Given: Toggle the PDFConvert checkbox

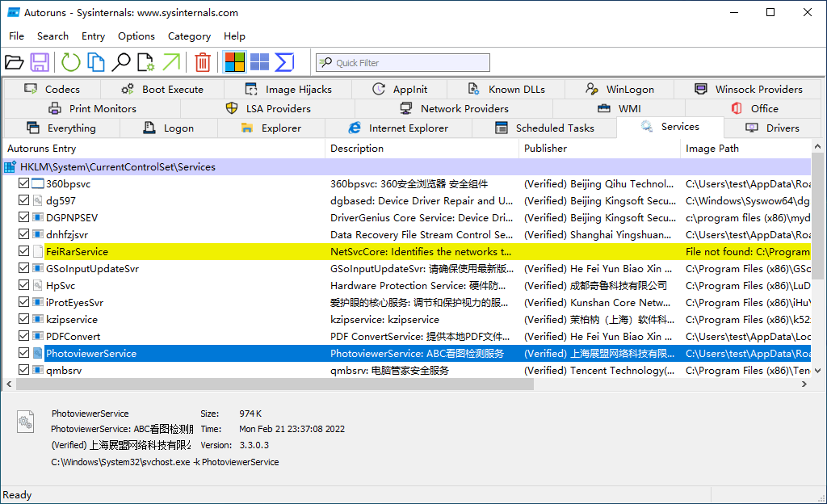Looking at the screenshot, I should click(x=23, y=336).
